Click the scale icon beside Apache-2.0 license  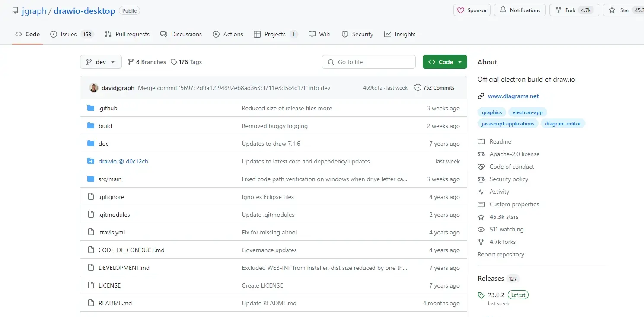(481, 154)
